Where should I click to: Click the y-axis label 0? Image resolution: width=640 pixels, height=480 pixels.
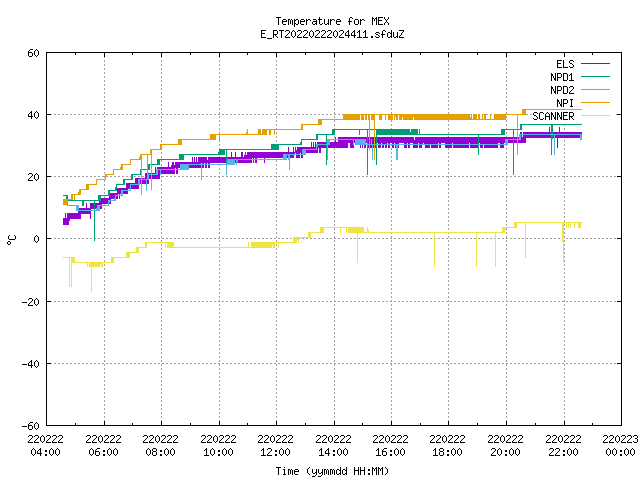tap(36, 239)
